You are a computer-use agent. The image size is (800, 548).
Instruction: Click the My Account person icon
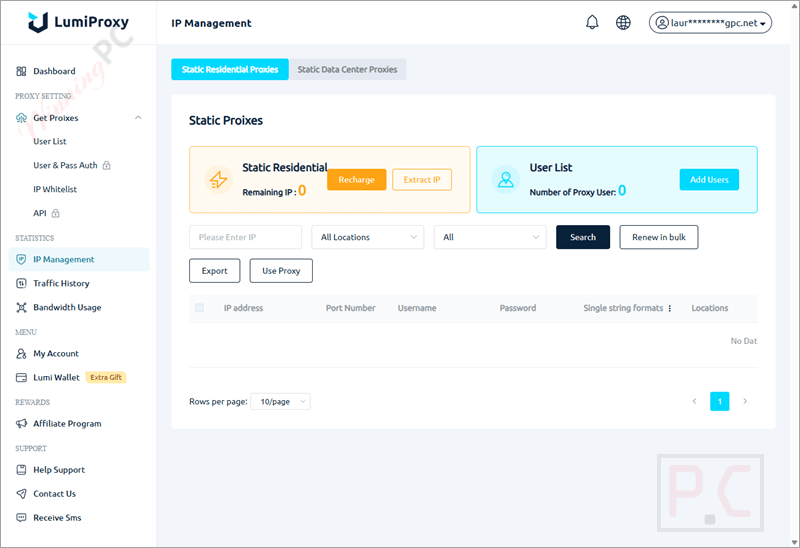pyautogui.click(x=21, y=354)
